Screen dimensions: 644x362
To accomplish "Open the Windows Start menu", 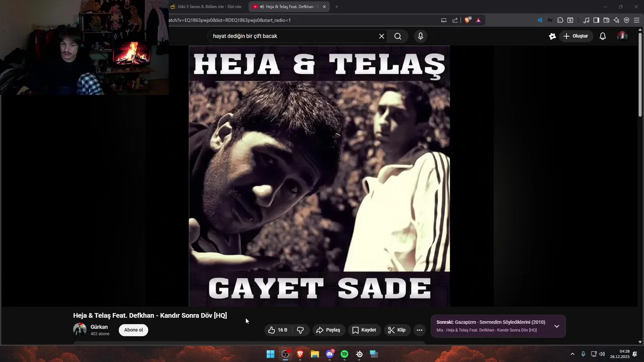I will (271, 354).
